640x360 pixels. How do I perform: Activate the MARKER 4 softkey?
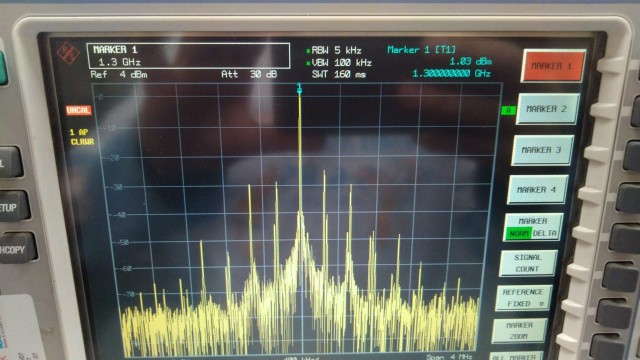coord(537,189)
